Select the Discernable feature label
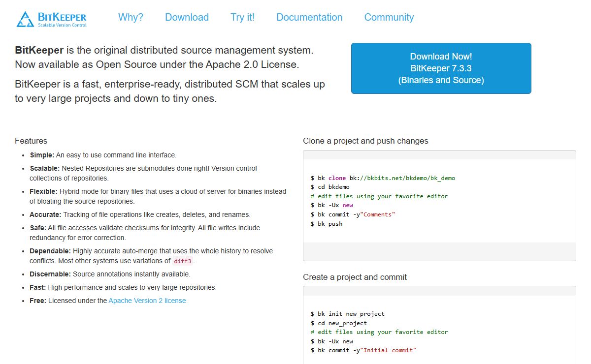This screenshot has width=591, height=364. [x=50, y=274]
